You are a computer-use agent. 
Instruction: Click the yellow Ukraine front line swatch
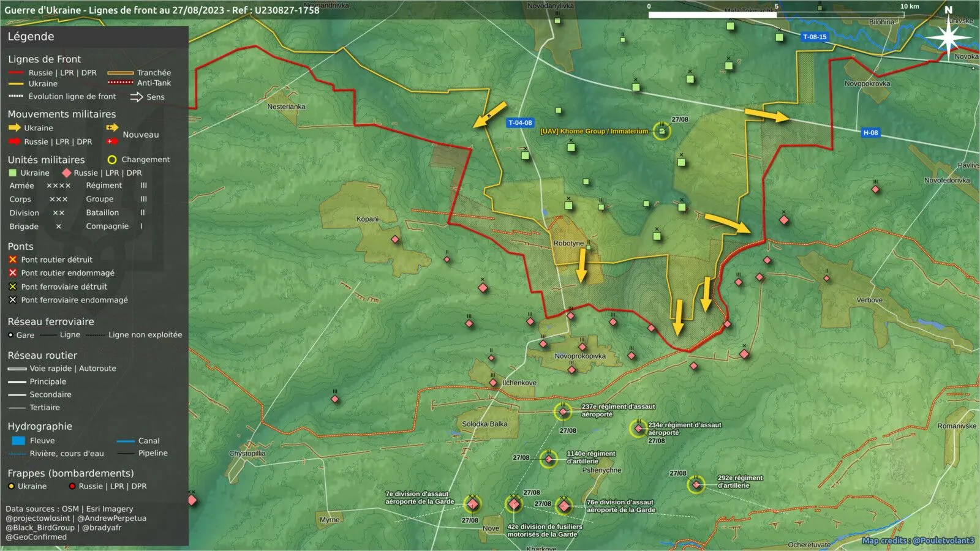pos(16,84)
